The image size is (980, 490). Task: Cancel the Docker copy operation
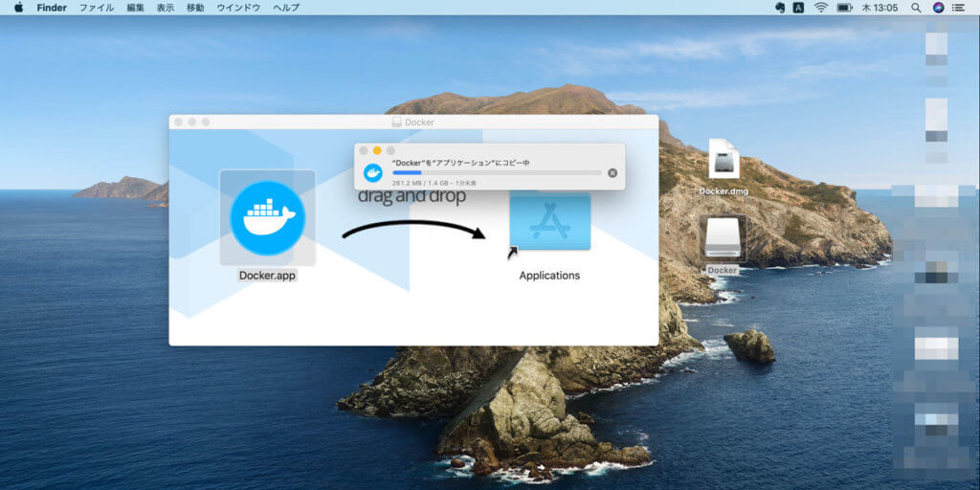tap(612, 173)
